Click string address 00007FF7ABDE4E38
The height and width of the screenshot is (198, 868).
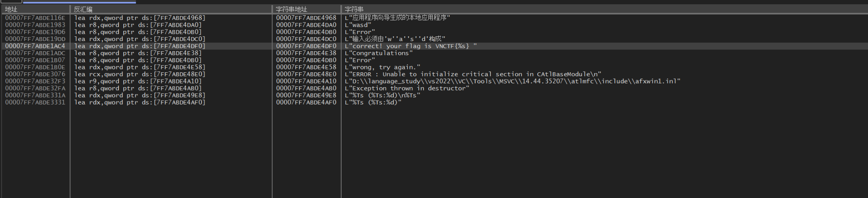click(x=306, y=53)
